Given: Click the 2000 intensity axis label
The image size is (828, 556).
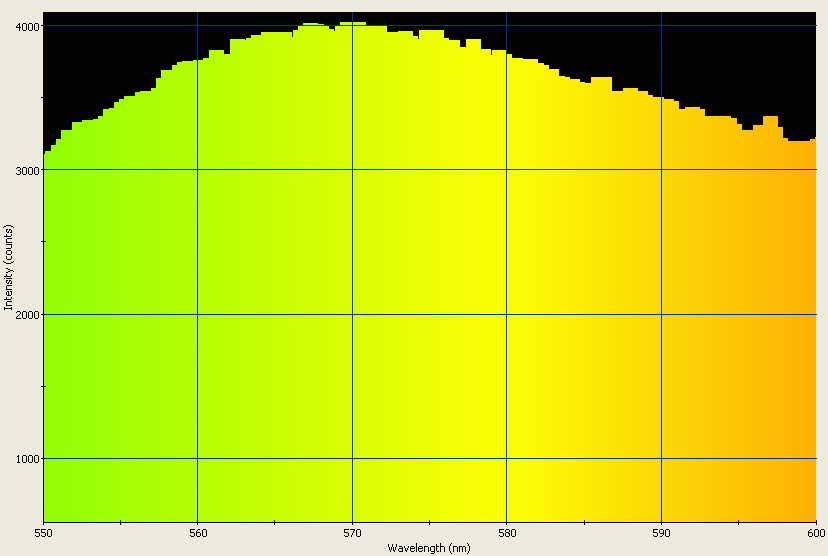Looking at the screenshot, I should coord(27,315).
